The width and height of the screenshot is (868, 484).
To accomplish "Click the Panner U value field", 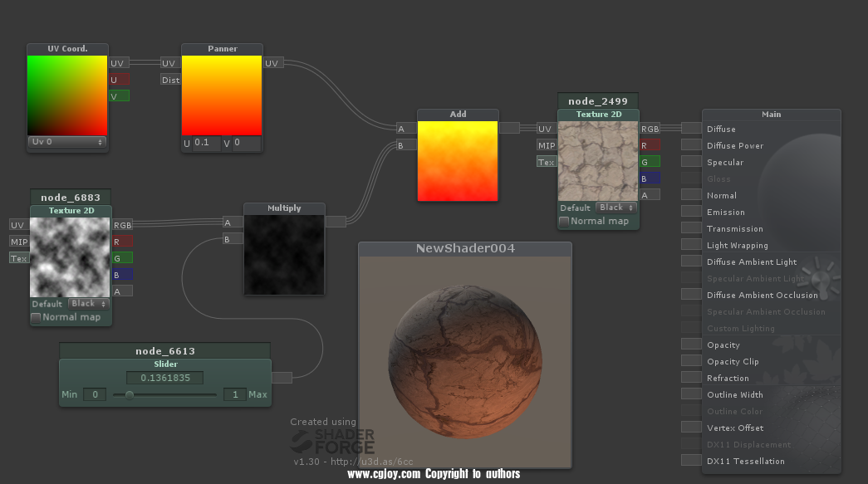I will pos(206,143).
